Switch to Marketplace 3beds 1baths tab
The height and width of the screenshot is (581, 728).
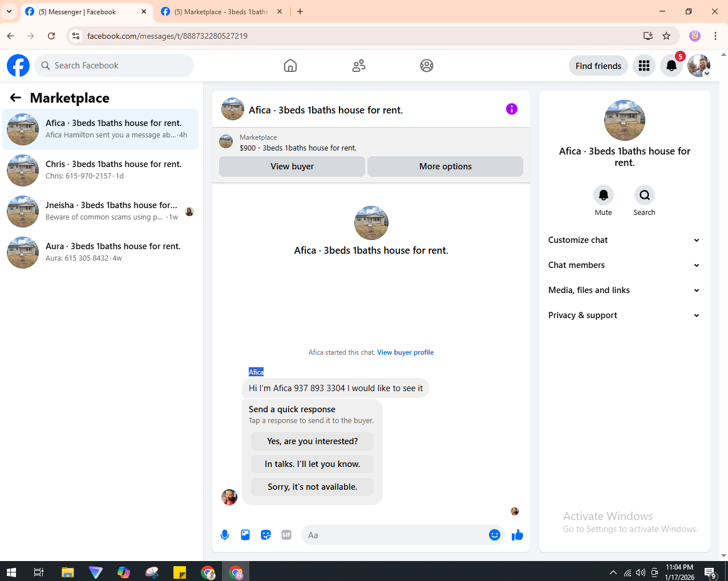(221, 11)
